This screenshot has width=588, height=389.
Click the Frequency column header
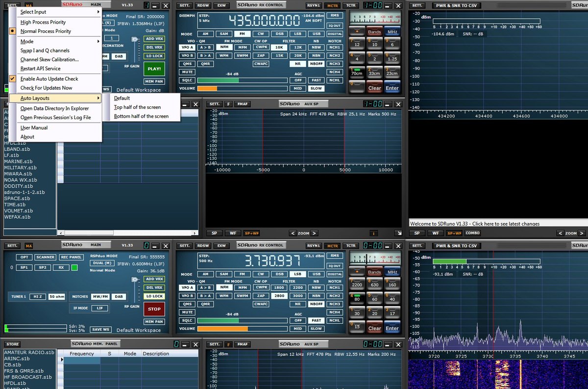(x=82, y=354)
